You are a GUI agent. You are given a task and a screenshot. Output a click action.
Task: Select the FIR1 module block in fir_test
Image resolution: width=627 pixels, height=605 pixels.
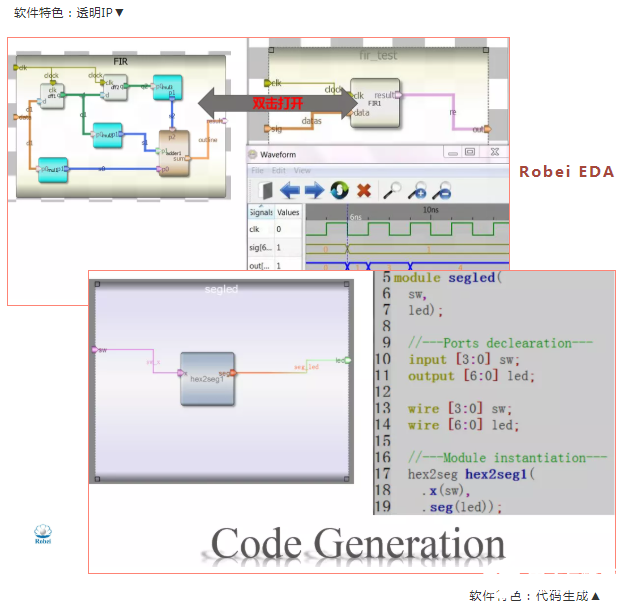click(375, 103)
